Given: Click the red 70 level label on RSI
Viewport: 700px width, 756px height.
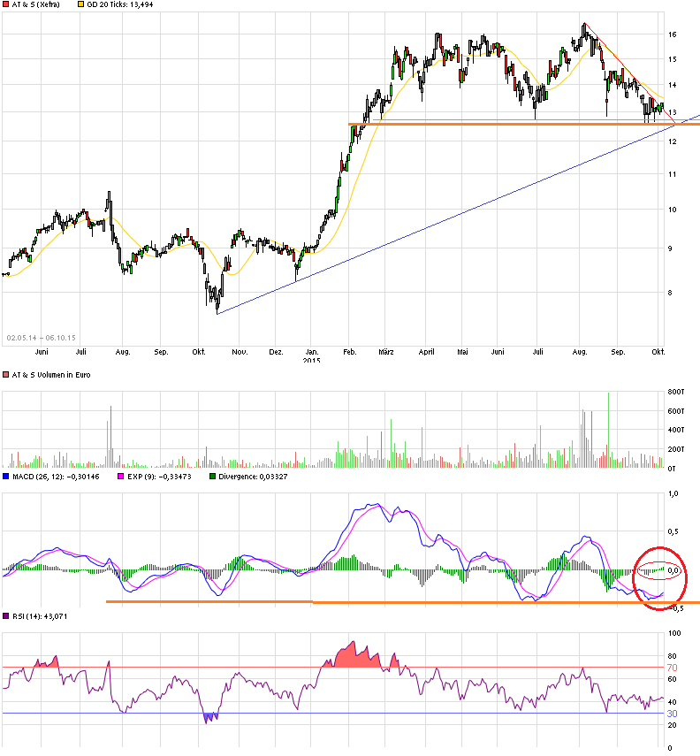Looking at the screenshot, I should coord(673,668).
